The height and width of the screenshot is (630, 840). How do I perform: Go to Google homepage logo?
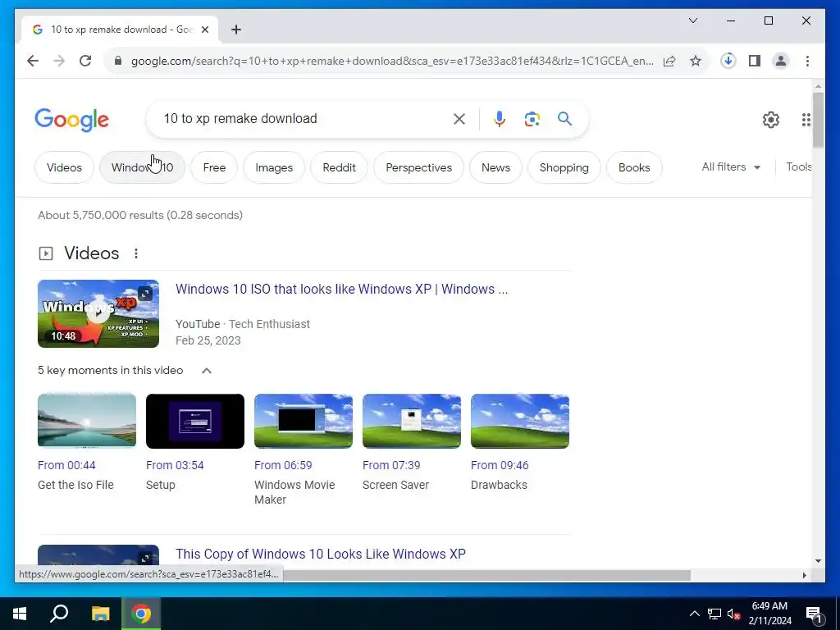point(72,120)
